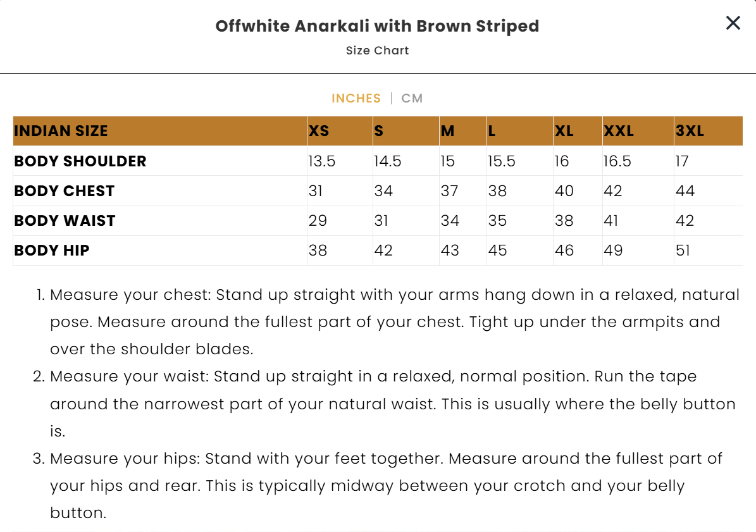Close the size chart dialog
The image size is (756, 532).
[x=733, y=23]
